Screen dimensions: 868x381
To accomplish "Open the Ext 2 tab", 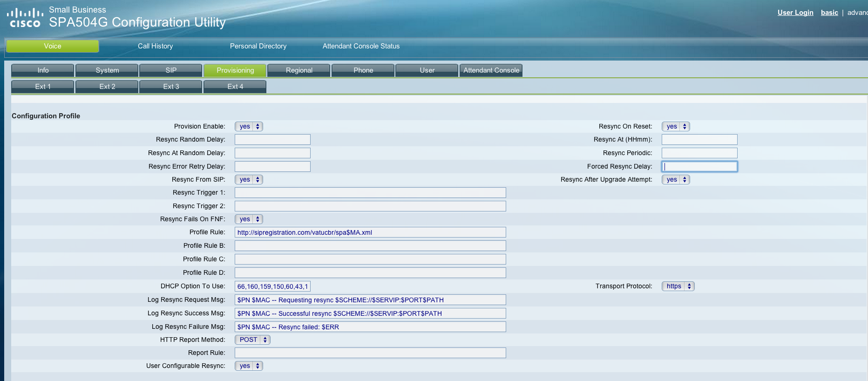I will [107, 87].
